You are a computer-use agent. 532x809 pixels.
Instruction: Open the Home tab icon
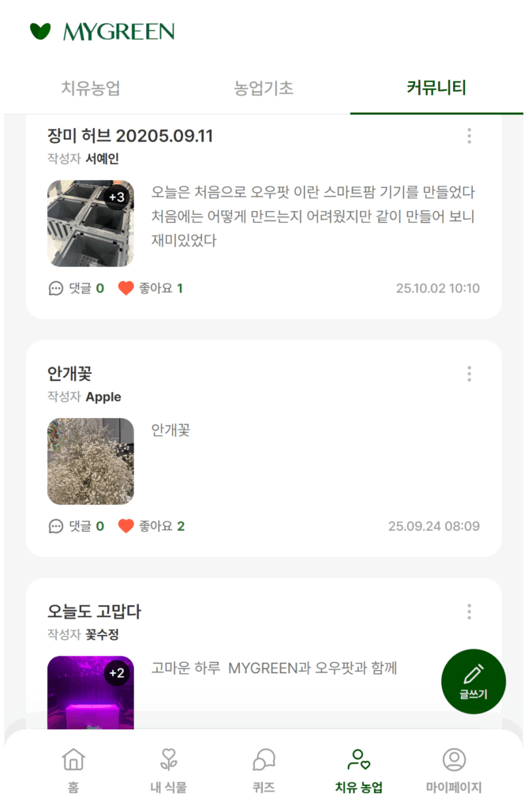coord(73,760)
